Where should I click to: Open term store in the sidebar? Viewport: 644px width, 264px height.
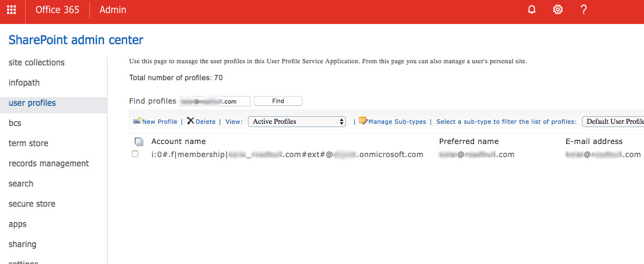(28, 143)
